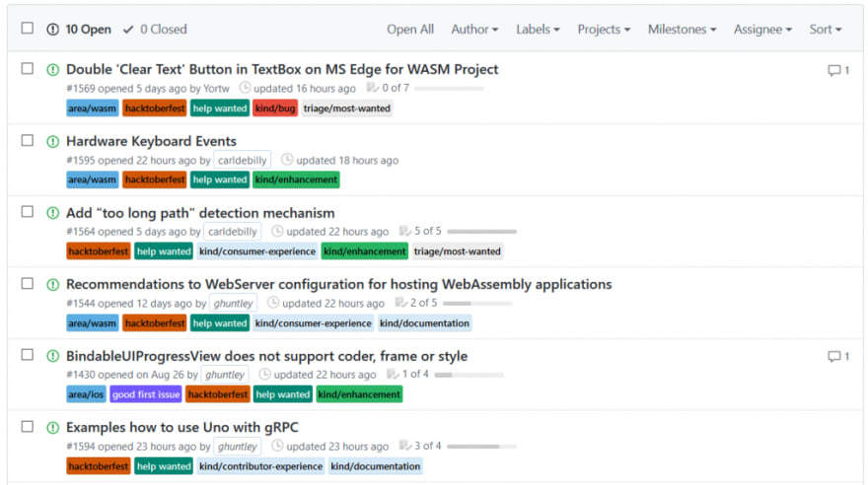Click task checklist icon beside 3 of 4

coord(405,446)
